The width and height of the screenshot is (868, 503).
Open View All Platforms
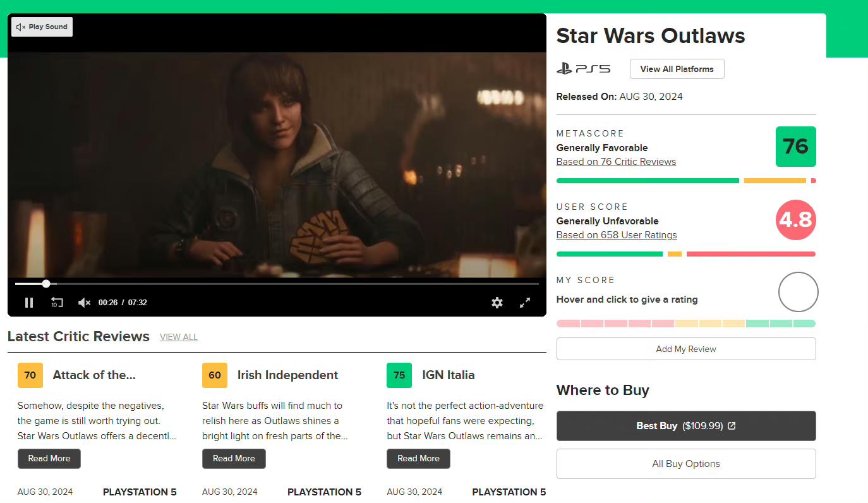[x=677, y=69]
